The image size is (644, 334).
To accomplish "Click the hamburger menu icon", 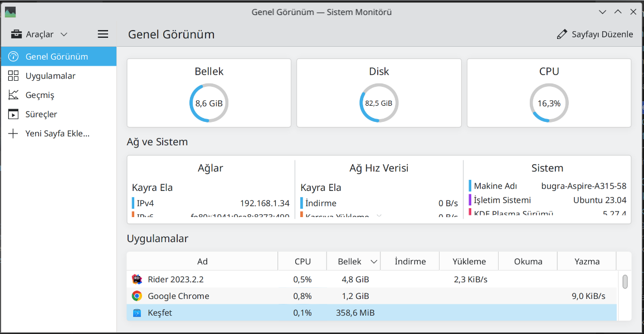I will (x=103, y=34).
